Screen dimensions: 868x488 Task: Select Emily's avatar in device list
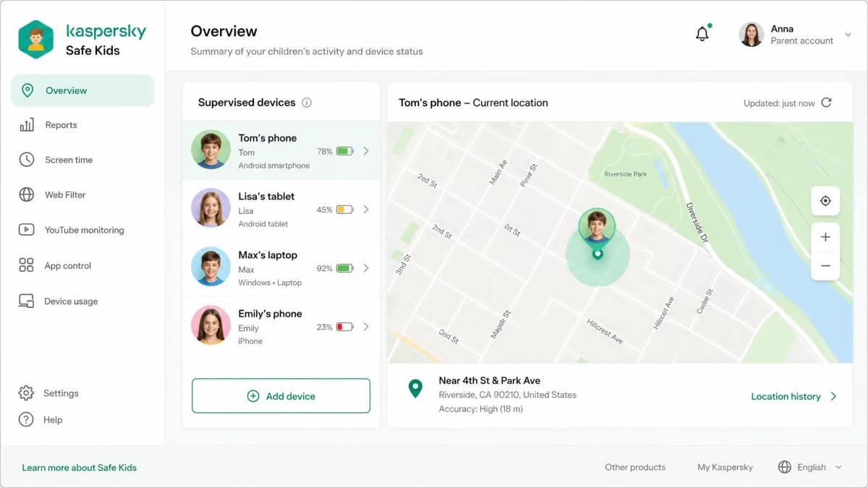point(210,325)
